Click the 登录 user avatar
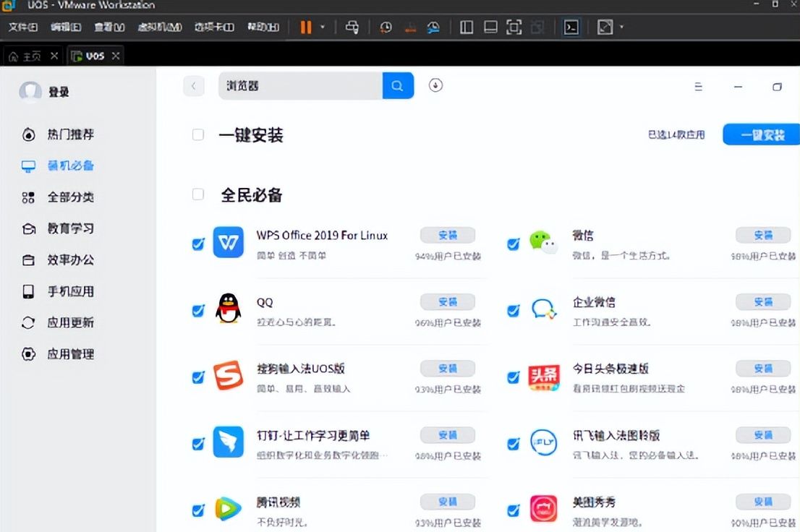The height and width of the screenshot is (532, 800). [30, 92]
